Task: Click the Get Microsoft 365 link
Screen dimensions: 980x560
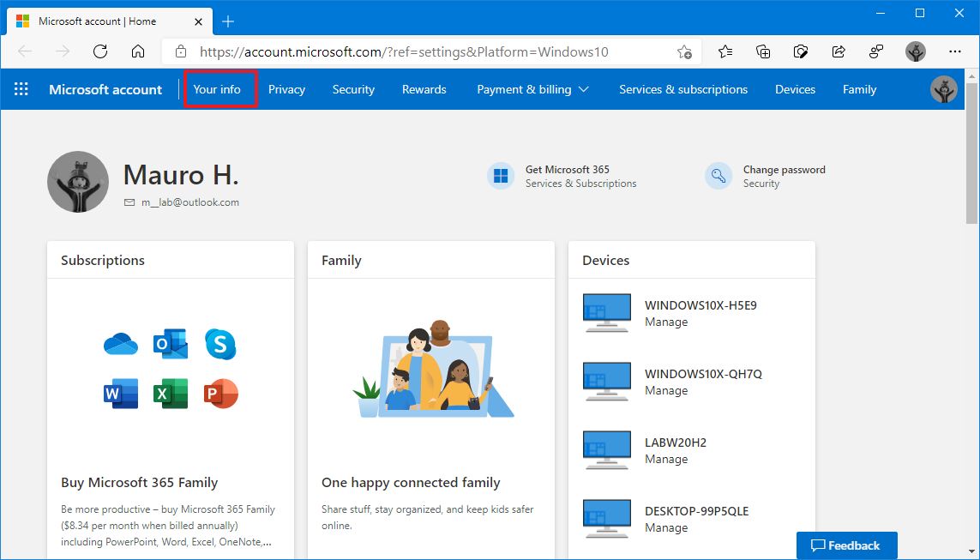Action: click(x=567, y=170)
